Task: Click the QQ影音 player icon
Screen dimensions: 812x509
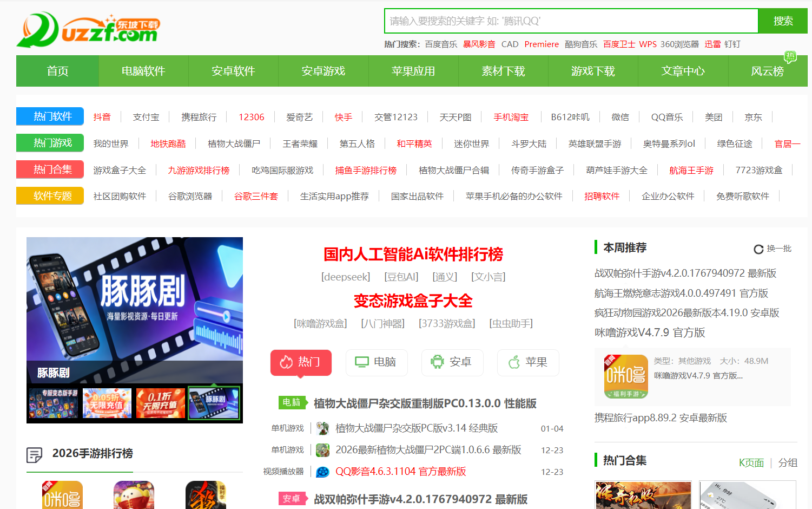Action: click(323, 472)
